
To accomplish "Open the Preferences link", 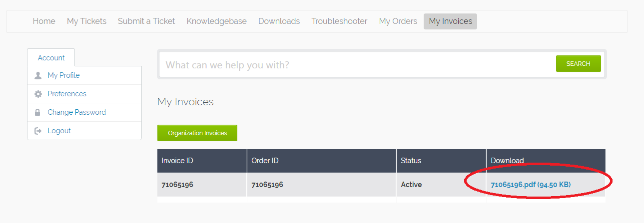I will (67, 94).
